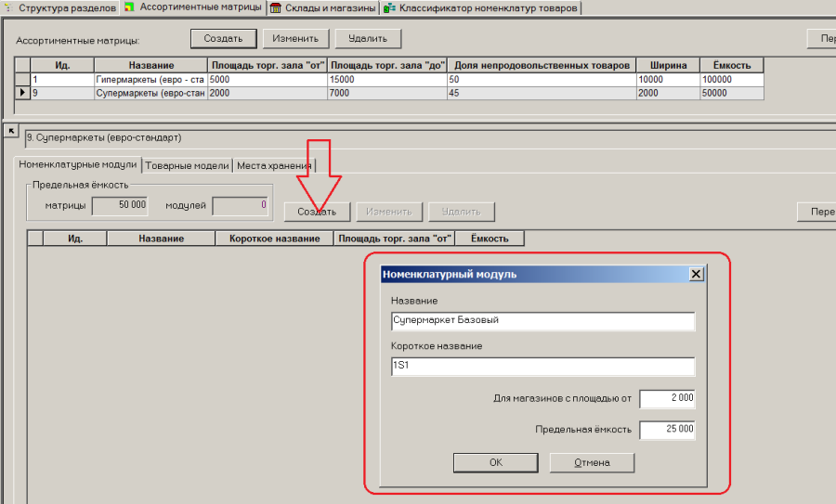Click Отмена button in dialog
This screenshot has width=836, height=504.
(x=592, y=462)
